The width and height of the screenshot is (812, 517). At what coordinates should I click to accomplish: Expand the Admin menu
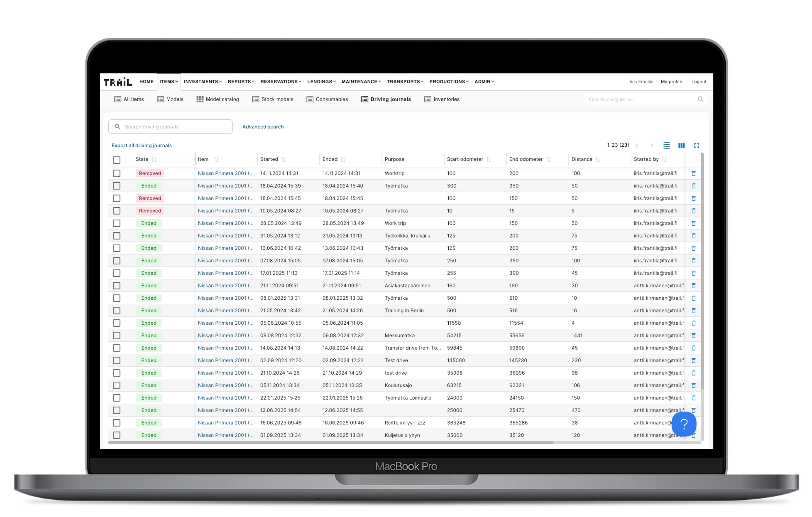(484, 82)
